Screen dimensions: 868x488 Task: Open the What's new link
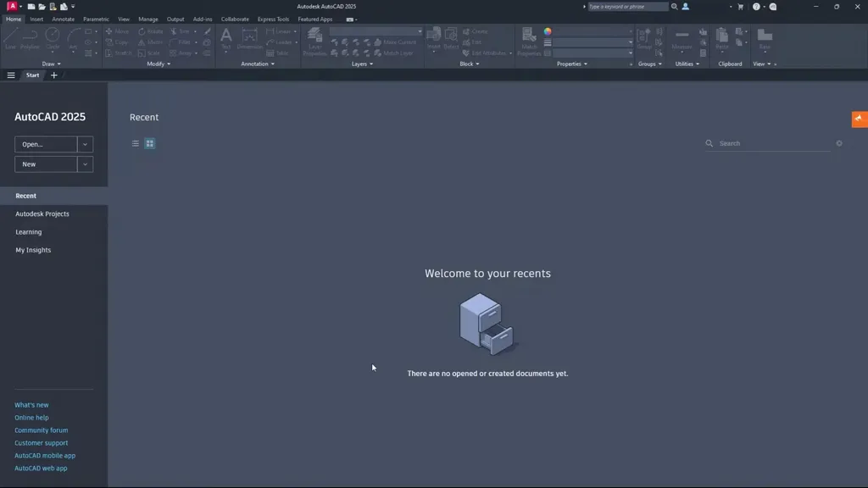coord(31,405)
